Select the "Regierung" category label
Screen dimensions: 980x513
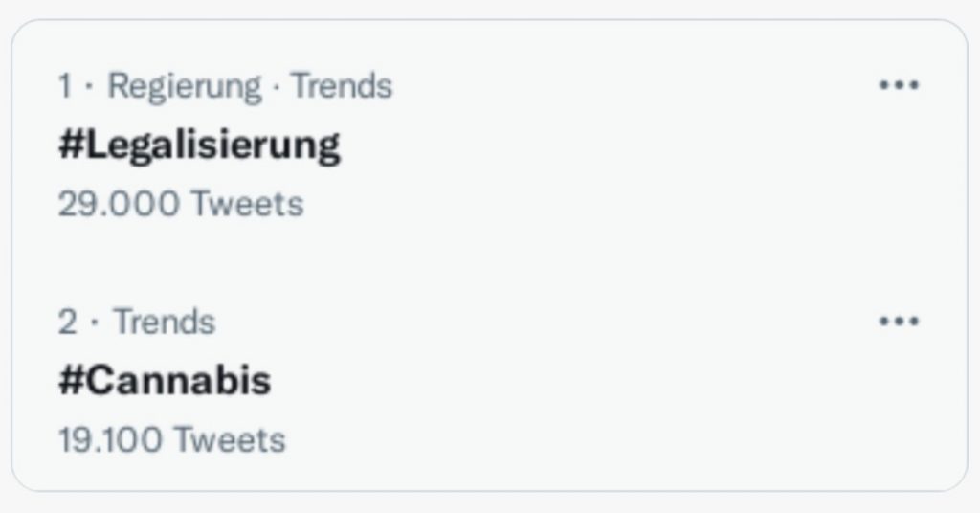click(184, 86)
